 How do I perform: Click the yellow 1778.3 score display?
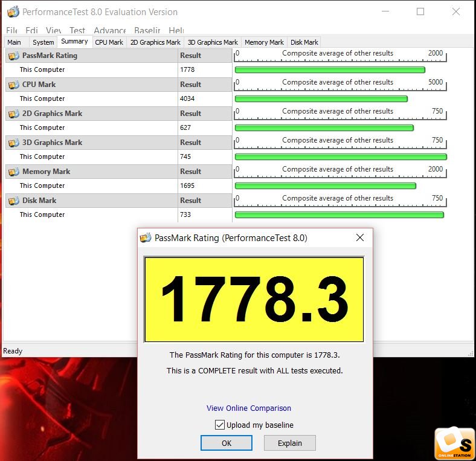pos(254,300)
